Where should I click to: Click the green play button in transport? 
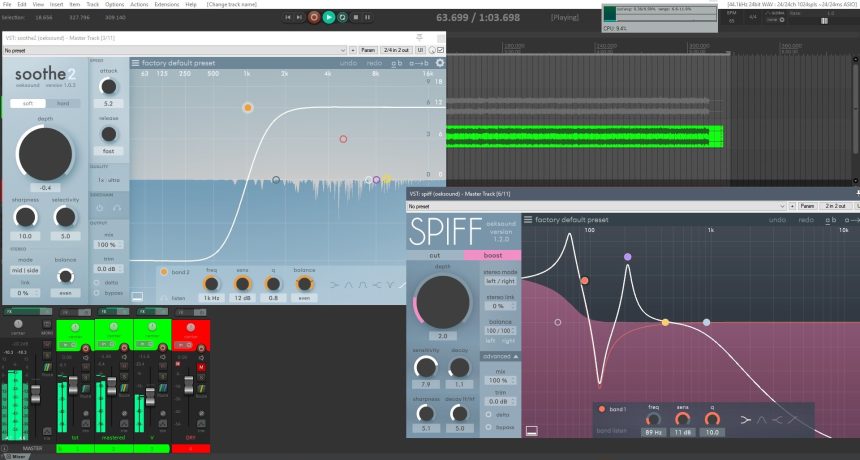(329, 17)
